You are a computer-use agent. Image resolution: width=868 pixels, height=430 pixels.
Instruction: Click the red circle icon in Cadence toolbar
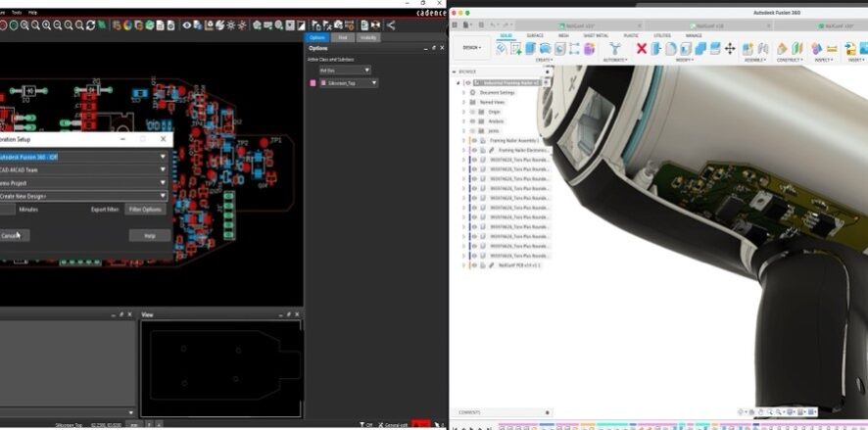pyautogui.click(x=3, y=24)
